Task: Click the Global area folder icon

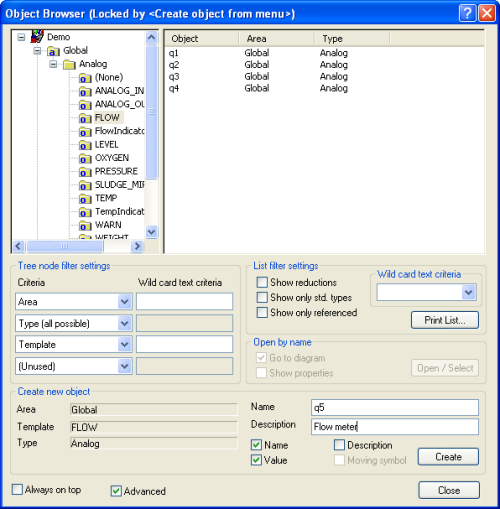Action: 53,51
